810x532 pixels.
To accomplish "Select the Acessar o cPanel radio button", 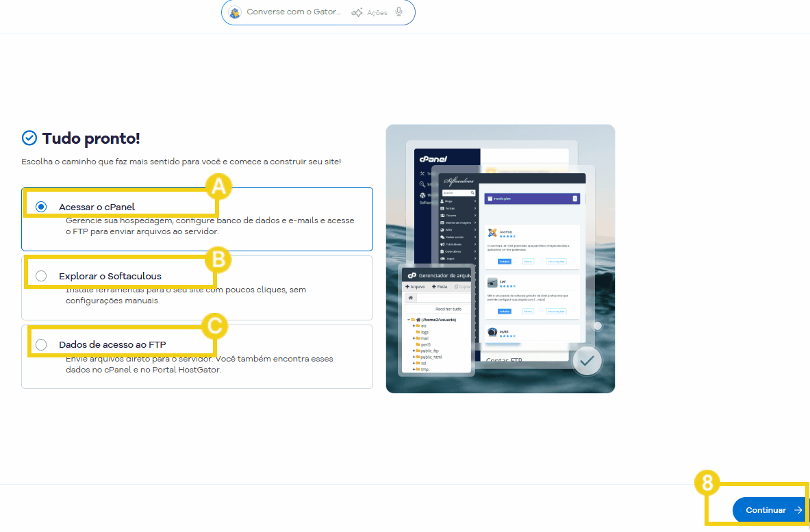I will pyautogui.click(x=41, y=207).
